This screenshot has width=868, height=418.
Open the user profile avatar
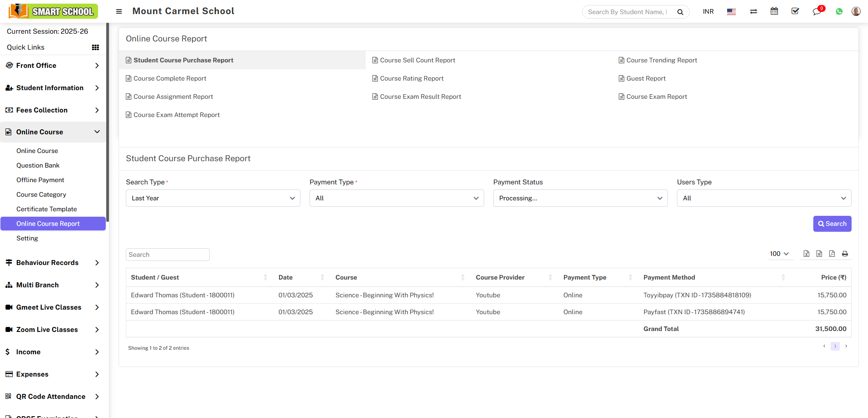coord(856,11)
